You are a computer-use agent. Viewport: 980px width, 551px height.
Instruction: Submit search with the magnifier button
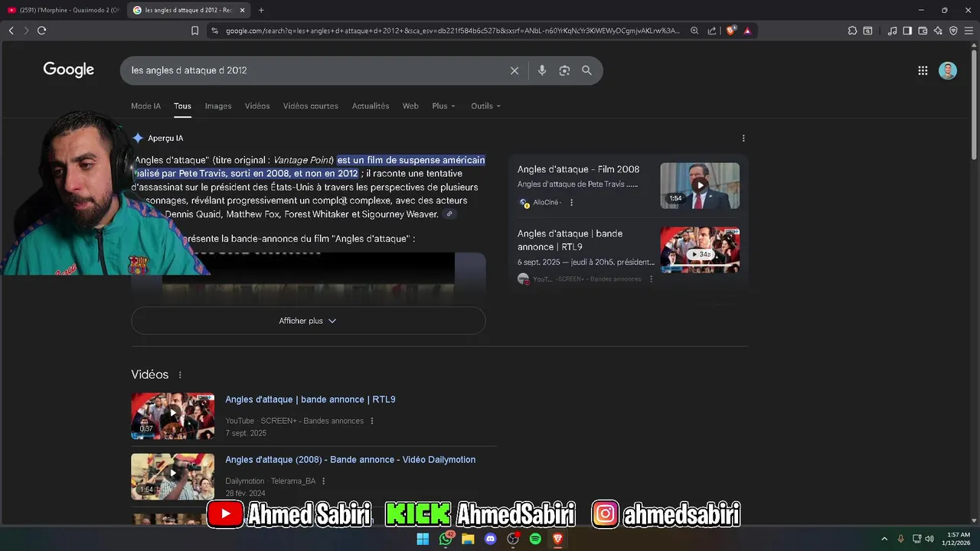586,70
